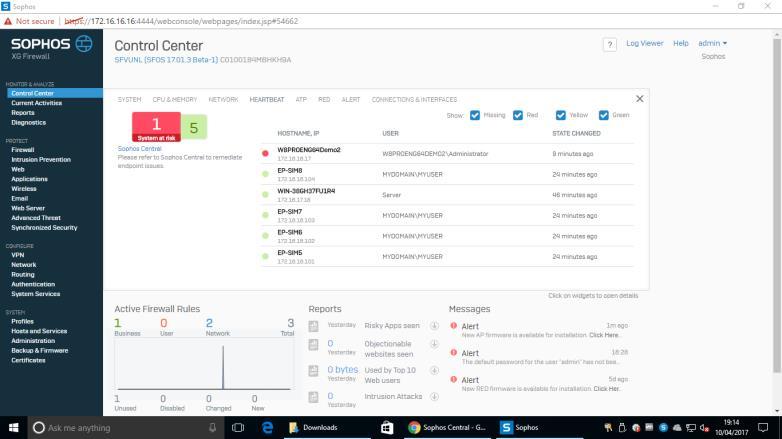Open Backup & Firmware in sidebar

coord(39,350)
